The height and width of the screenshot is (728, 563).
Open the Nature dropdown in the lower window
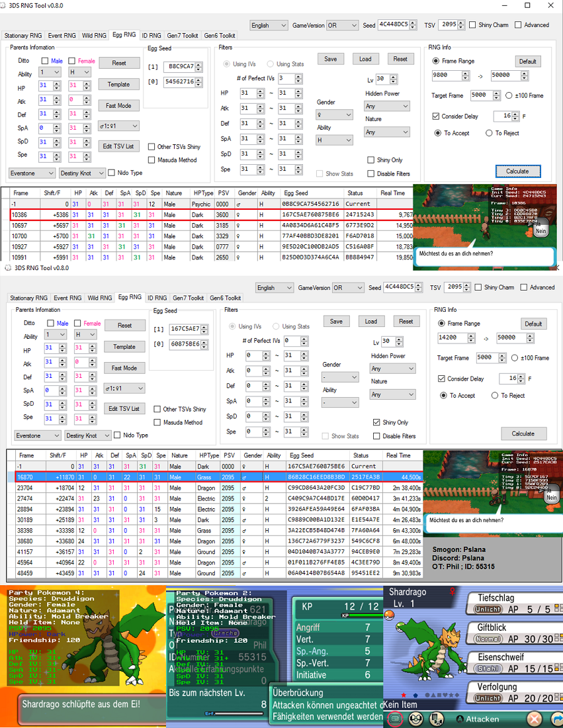click(x=393, y=394)
